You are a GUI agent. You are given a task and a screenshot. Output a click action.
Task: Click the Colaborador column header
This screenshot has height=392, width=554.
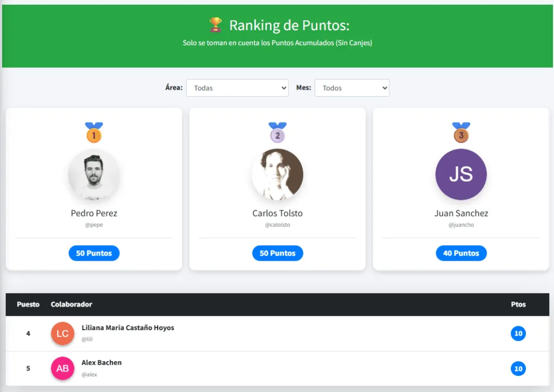(72, 304)
